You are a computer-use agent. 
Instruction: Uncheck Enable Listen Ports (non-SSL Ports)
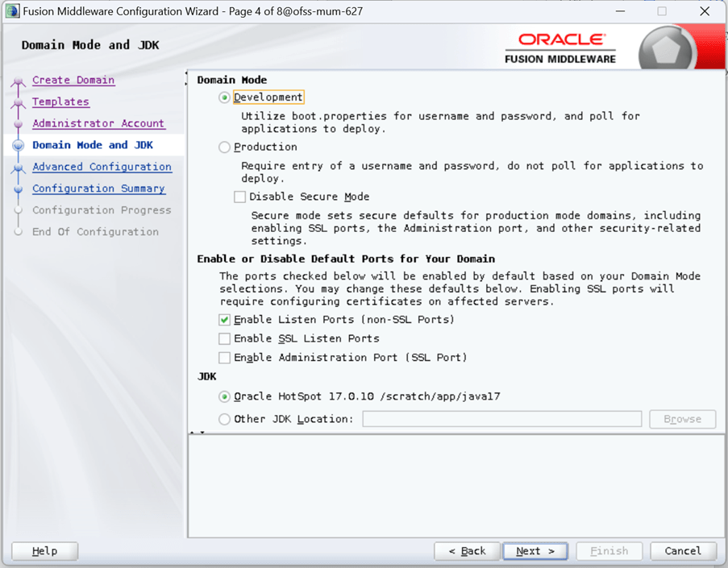pos(224,320)
